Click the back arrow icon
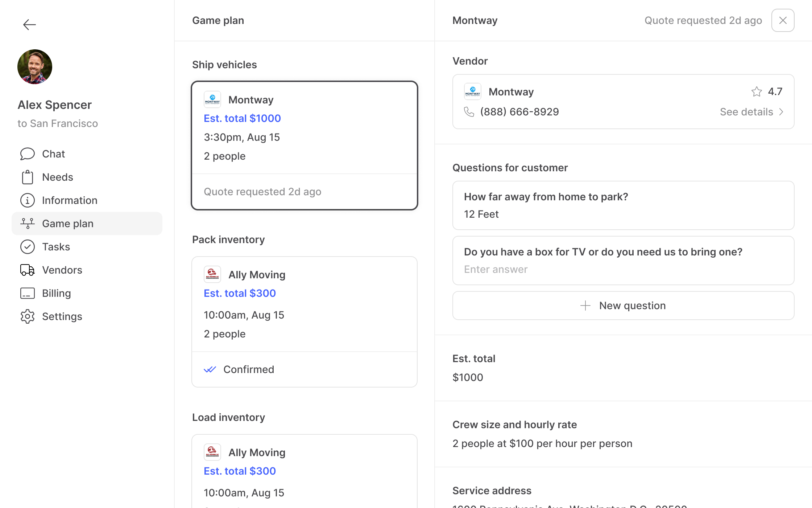 click(29, 25)
